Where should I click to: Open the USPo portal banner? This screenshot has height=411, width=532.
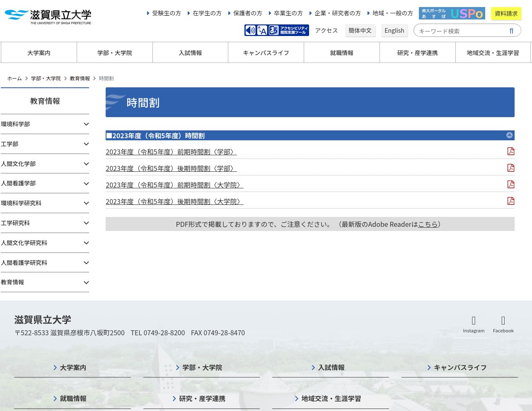pyautogui.click(x=452, y=13)
